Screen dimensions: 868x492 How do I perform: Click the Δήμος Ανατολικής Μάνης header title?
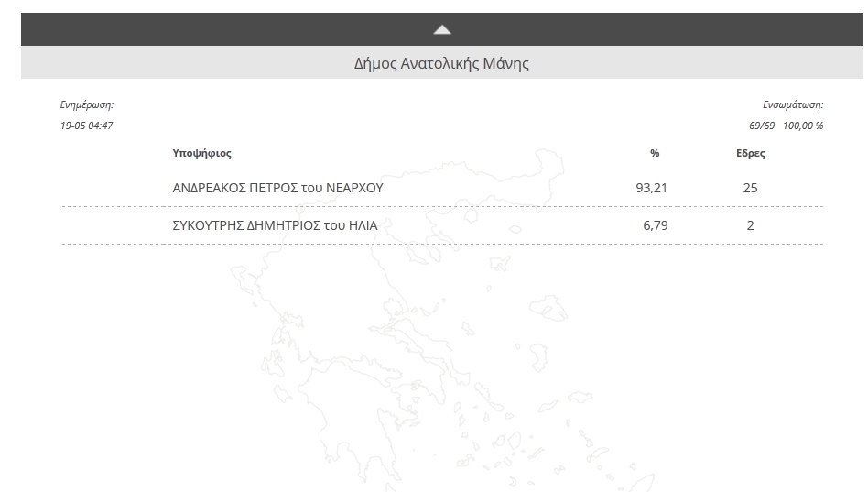441,63
